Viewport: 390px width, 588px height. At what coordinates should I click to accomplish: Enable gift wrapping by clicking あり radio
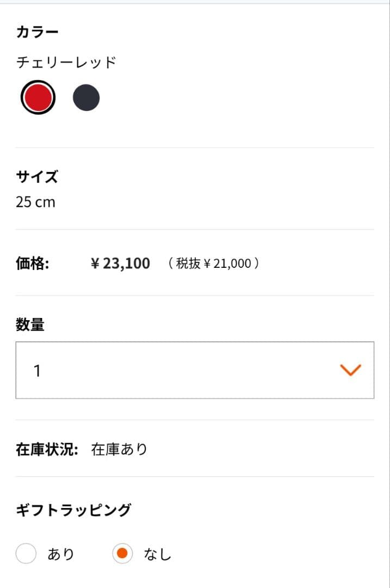click(x=26, y=553)
